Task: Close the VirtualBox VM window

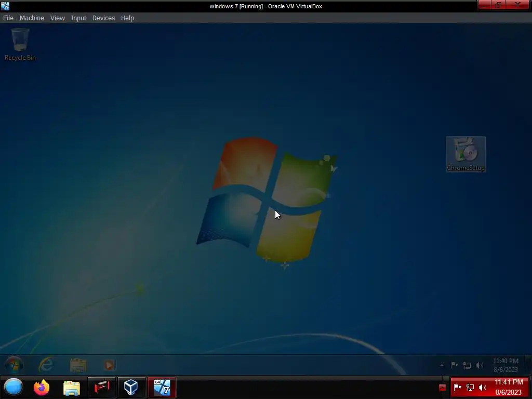Action: pyautogui.click(x=517, y=5)
